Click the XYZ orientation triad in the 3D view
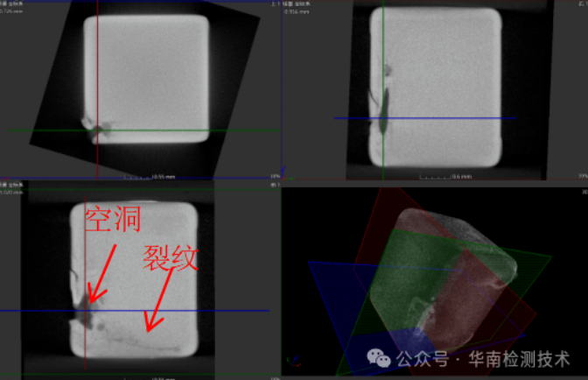588x380 pixels. (x=294, y=361)
